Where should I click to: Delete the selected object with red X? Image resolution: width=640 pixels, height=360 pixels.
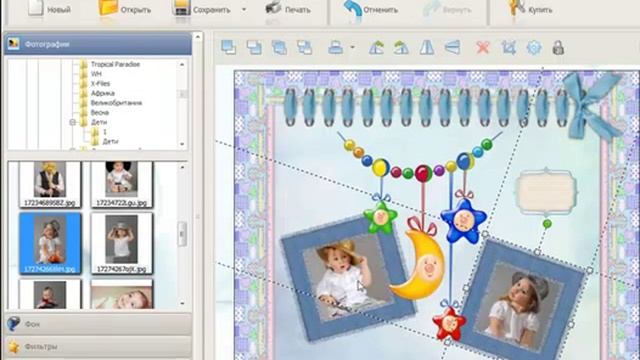click(483, 47)
